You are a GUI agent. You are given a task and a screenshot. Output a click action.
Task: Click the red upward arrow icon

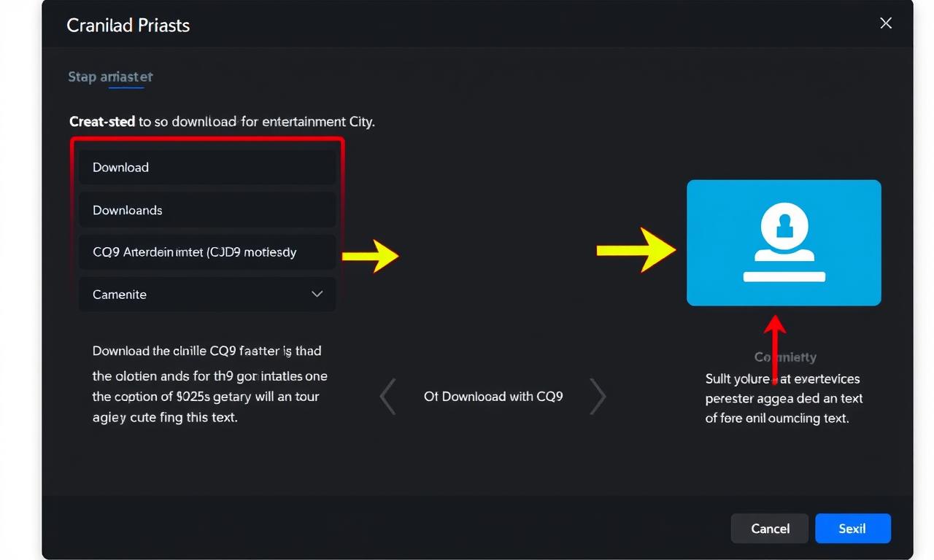pyautogui.click(x=776, y=350)
